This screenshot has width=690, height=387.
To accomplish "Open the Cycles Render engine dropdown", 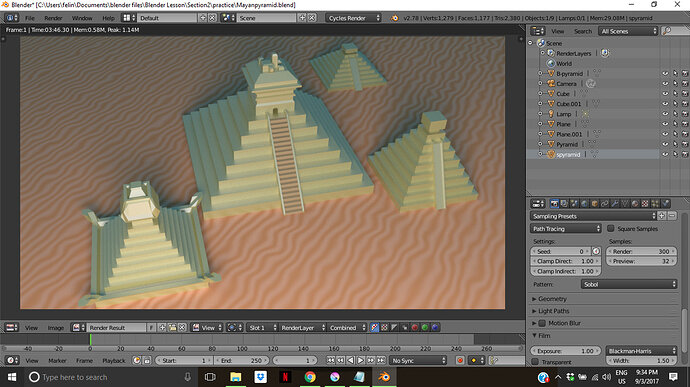I will [x=353, y=18].
